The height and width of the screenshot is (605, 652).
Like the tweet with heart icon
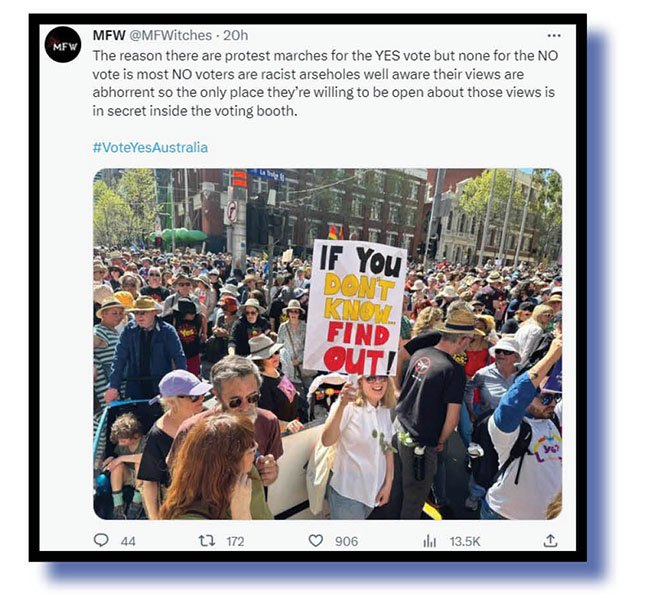point(316,541)
